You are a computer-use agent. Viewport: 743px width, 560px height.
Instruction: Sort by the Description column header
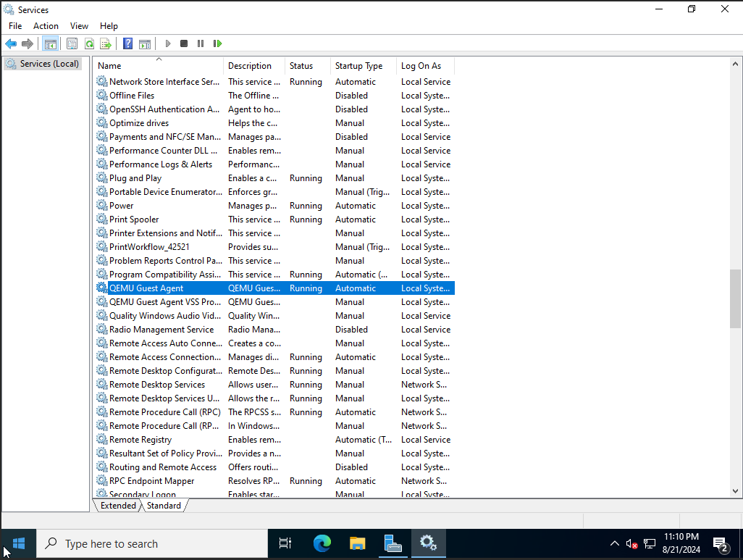(x=254, y=66)
